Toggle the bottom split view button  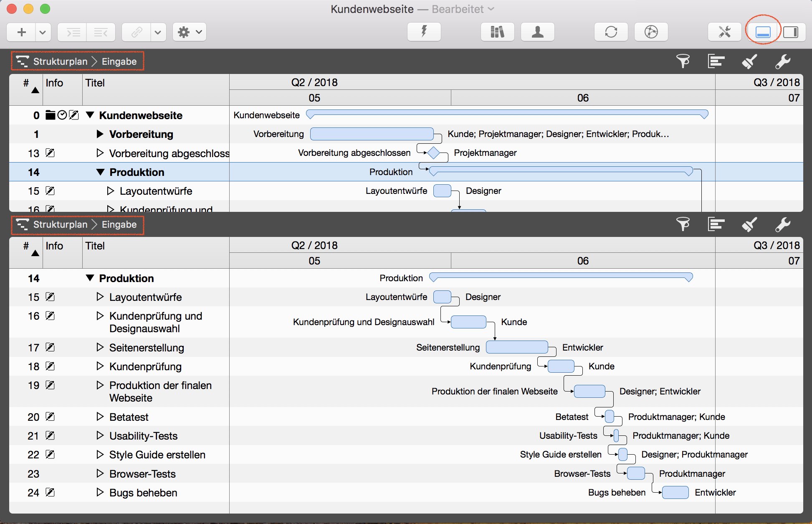click(763, 32)
